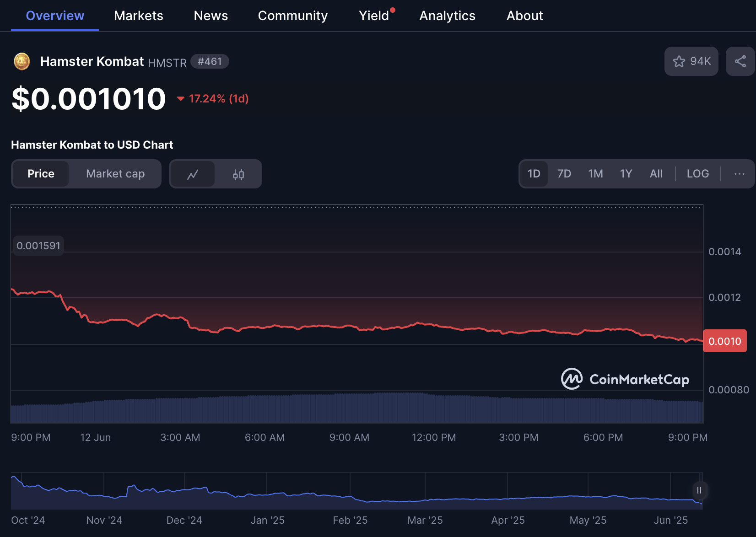
Task: Click the 17.24% (1d) price change
Action: click(213, 99)
